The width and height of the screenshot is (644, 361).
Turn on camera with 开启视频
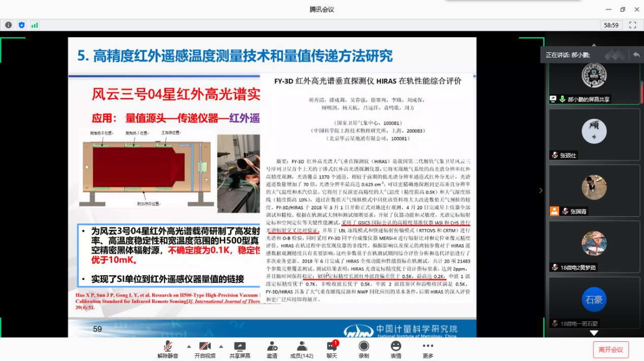click(x=205, y=349)
